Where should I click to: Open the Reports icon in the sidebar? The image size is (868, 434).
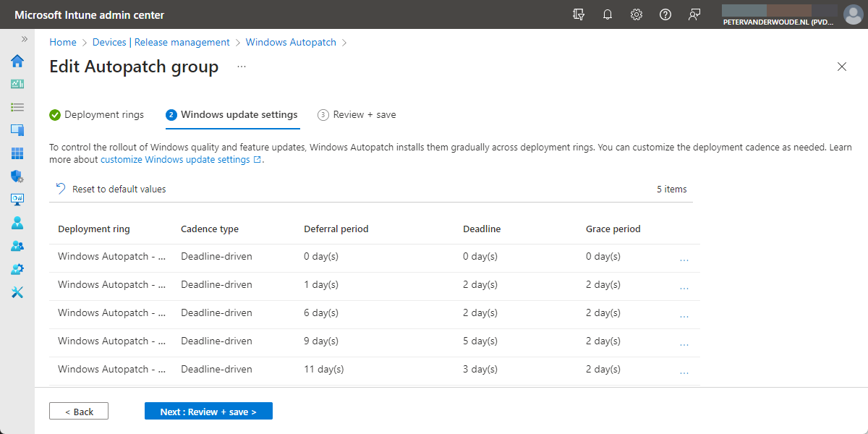coord(17,199)
